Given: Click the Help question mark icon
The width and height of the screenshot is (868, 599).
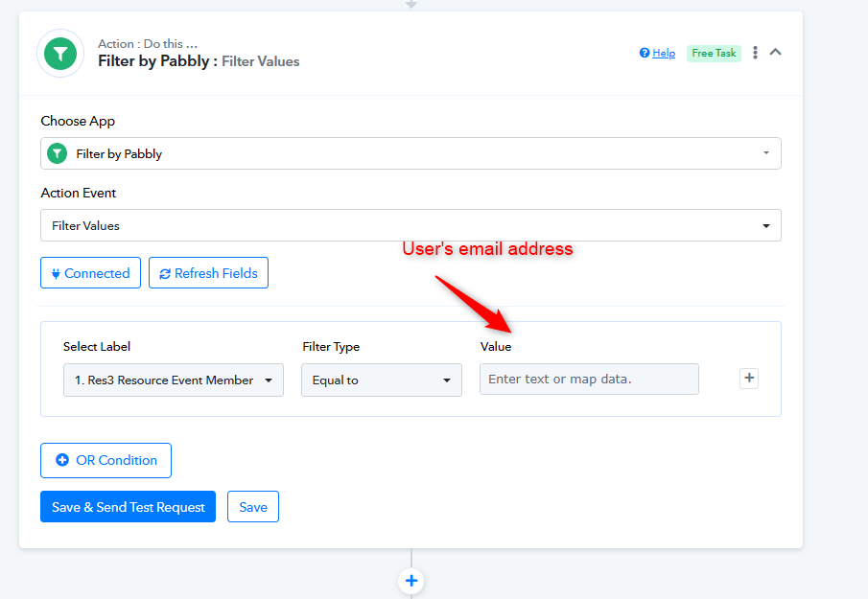Looking at the screenshot, I should point(645,53).
